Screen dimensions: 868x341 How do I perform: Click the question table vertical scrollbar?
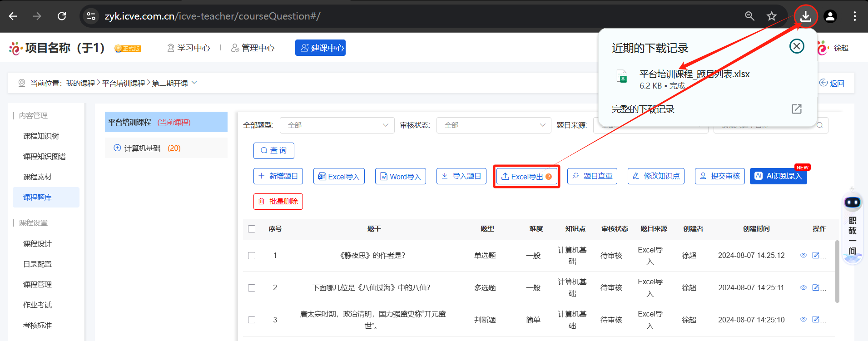pos(837,271)
